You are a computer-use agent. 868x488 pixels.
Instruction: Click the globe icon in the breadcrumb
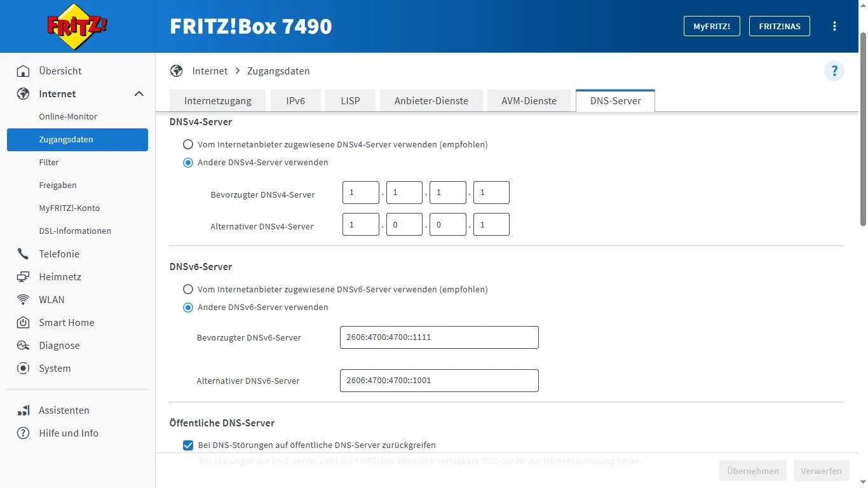point(177,71)
